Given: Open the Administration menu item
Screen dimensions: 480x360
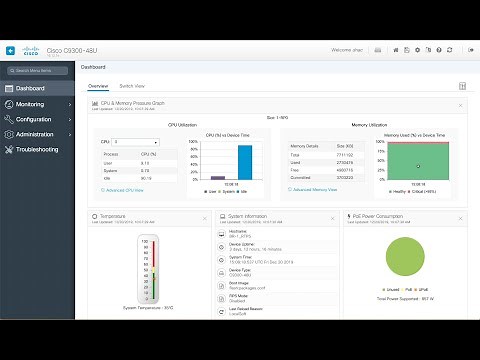Looking at the screenshot, I should [37, 134].
